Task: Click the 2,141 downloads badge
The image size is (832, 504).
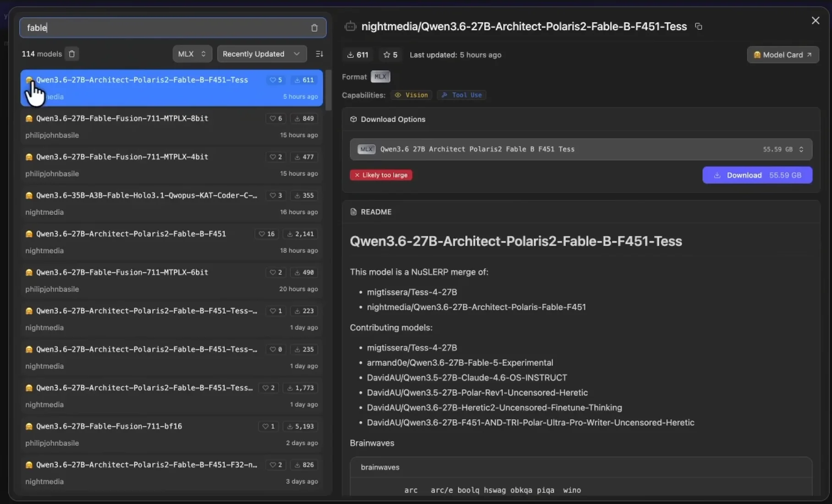Action: [x=301, y=234]
